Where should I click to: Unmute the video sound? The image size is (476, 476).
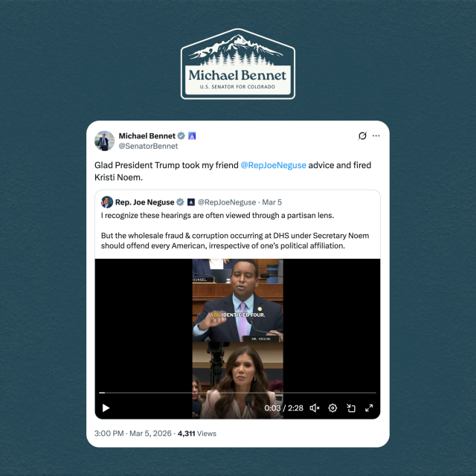(x=315, y=408)
